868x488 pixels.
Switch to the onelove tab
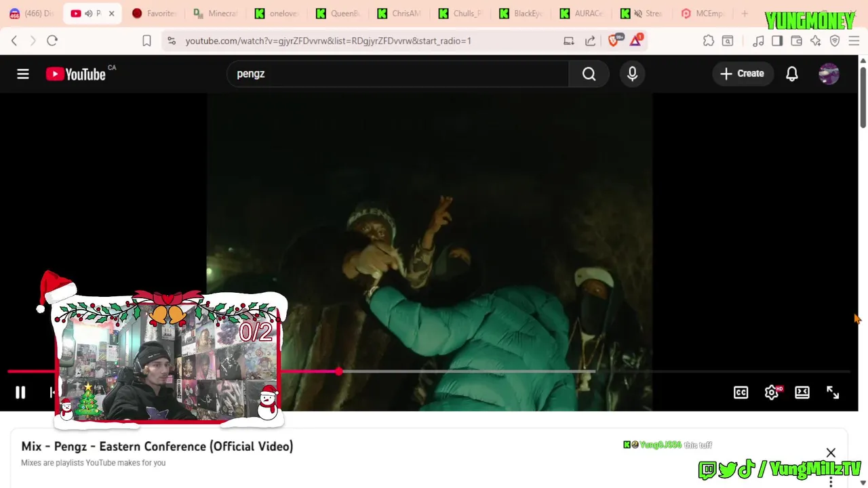click(277, 14)
